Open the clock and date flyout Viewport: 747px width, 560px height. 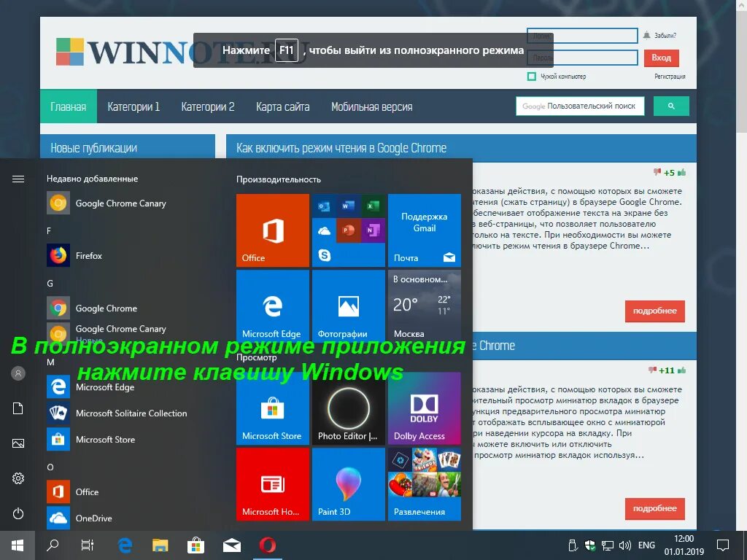[684, 545]
